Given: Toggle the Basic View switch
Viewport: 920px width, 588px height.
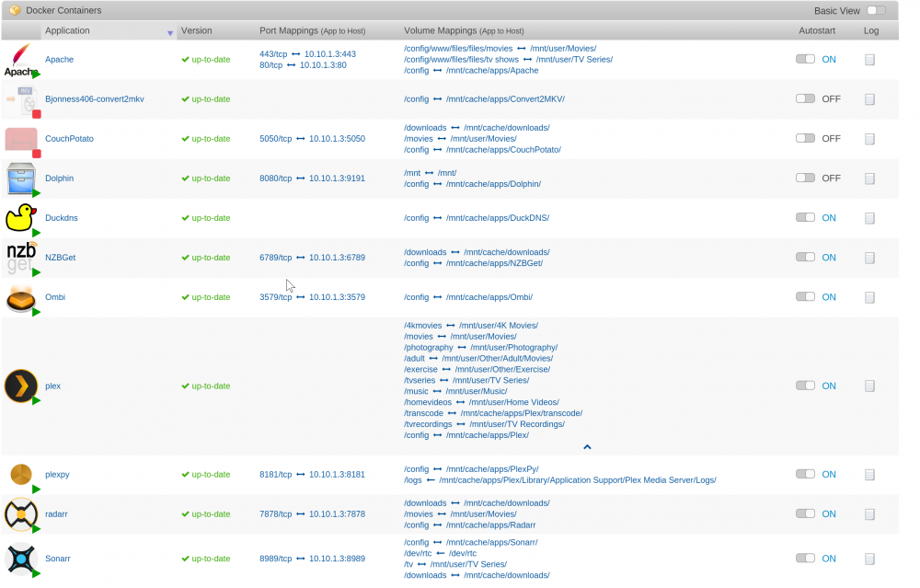Looking at the screenshot, I should 877,10.
